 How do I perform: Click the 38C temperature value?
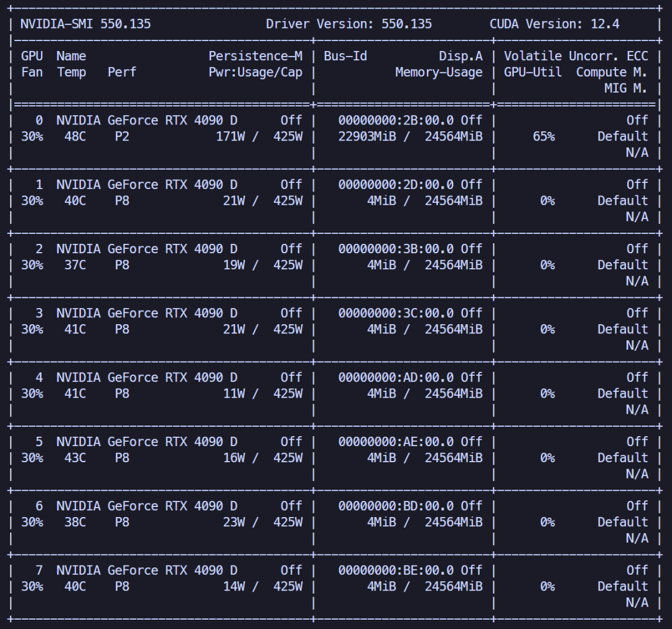point(75,523)
